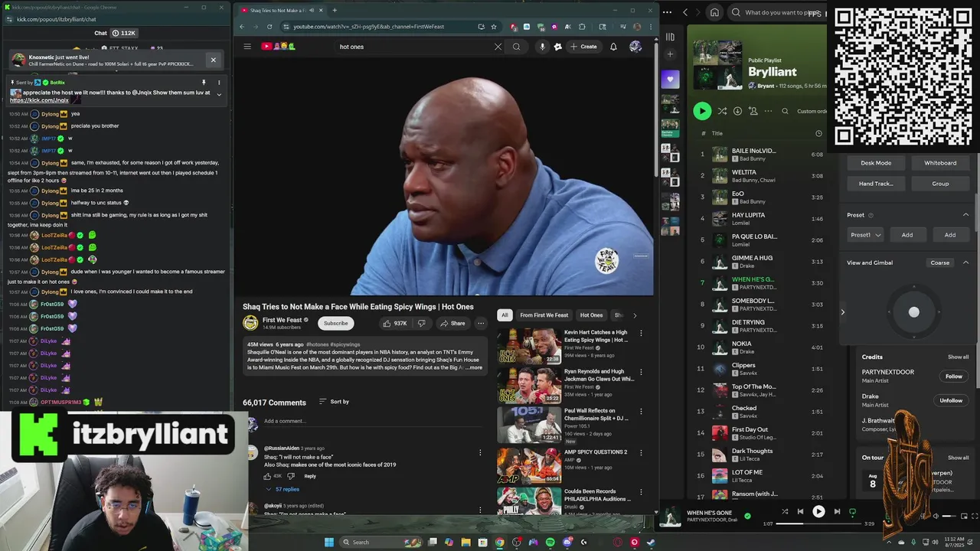This screenshot has width=980, height=551.
Task: Toggle shuffle for the Brylliant playlist
Action: point(722,111)
